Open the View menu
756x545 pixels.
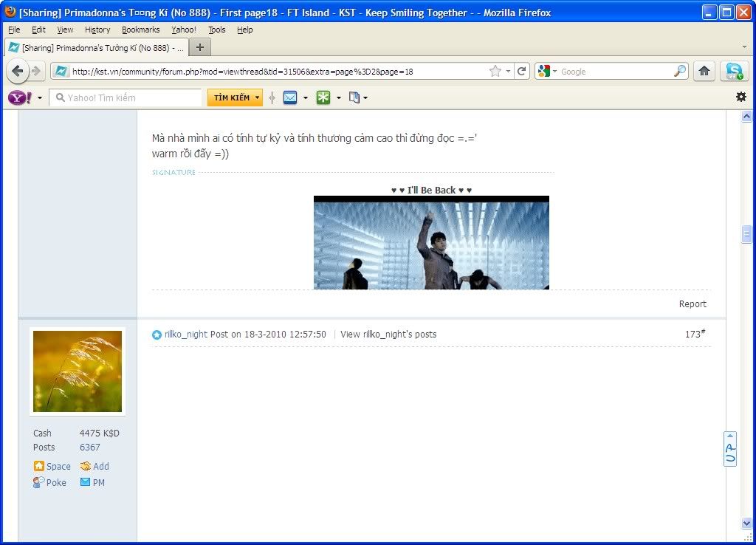65,30
